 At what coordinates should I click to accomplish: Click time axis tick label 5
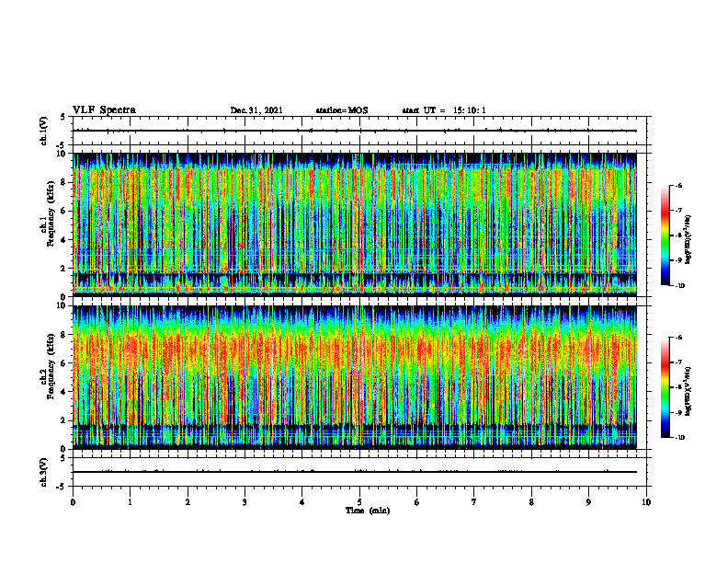tap(359, 502)
